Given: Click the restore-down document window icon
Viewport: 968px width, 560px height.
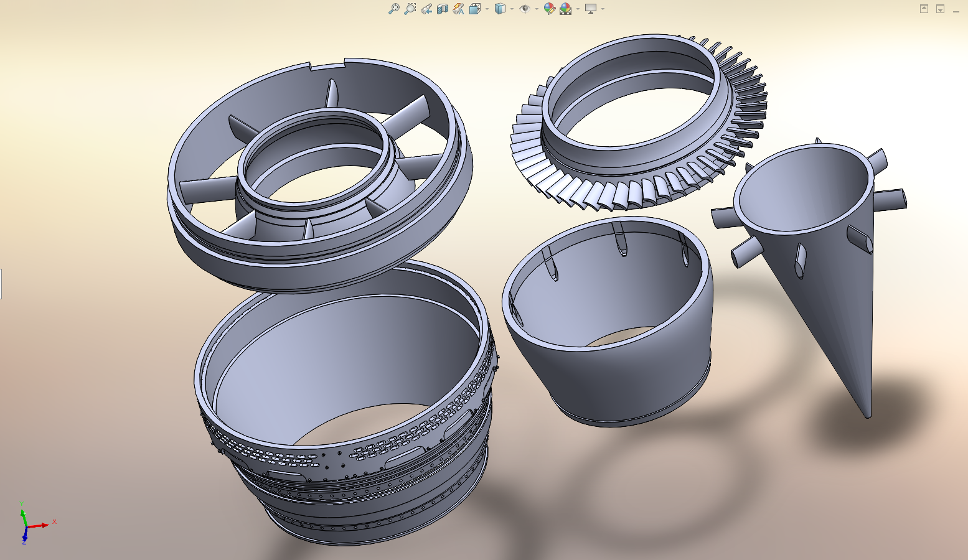Looking at the screenshot, I should click(940, 9).
